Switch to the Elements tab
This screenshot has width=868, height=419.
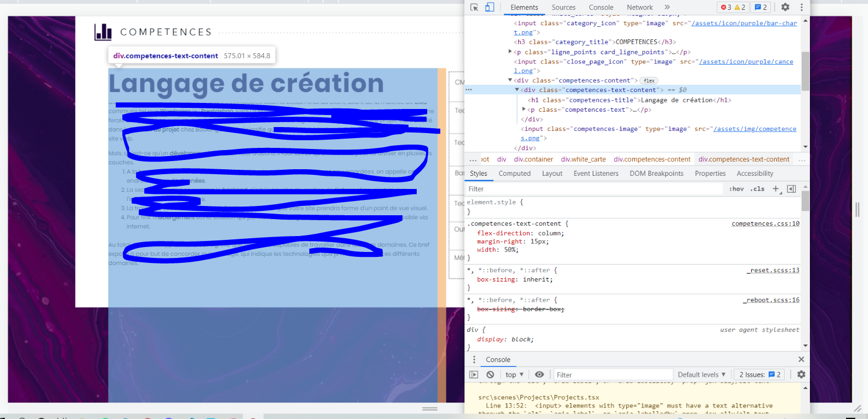(x=524, y=7)
